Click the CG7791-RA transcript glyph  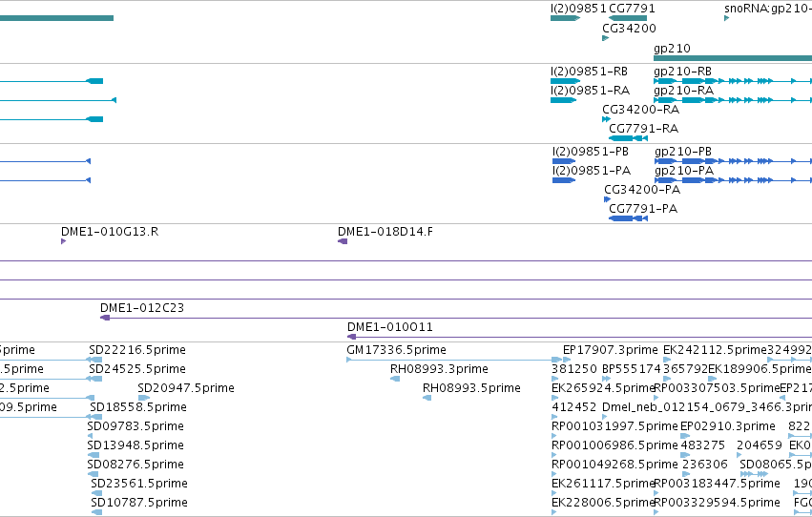pyautogui.click(x=628, y=138)
